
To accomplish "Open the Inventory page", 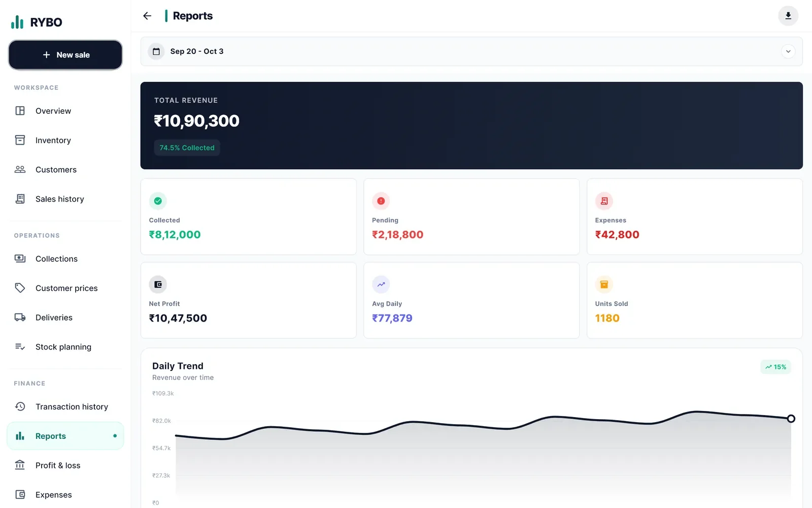I will point(65,140).
